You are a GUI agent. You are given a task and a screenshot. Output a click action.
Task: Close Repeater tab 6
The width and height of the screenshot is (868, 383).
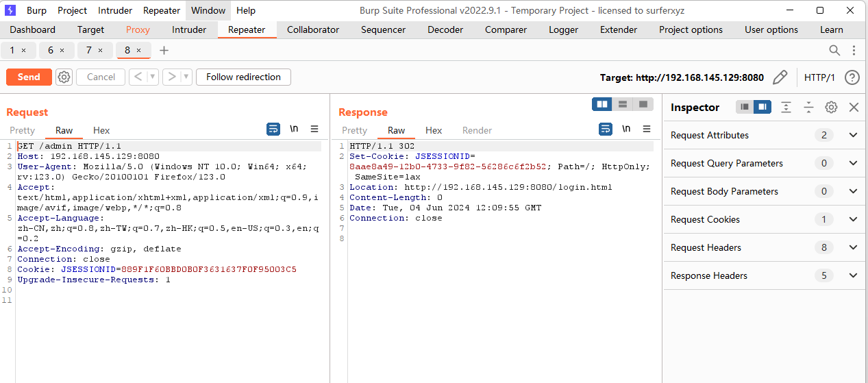pyautogui.click(x=62, y=50)
